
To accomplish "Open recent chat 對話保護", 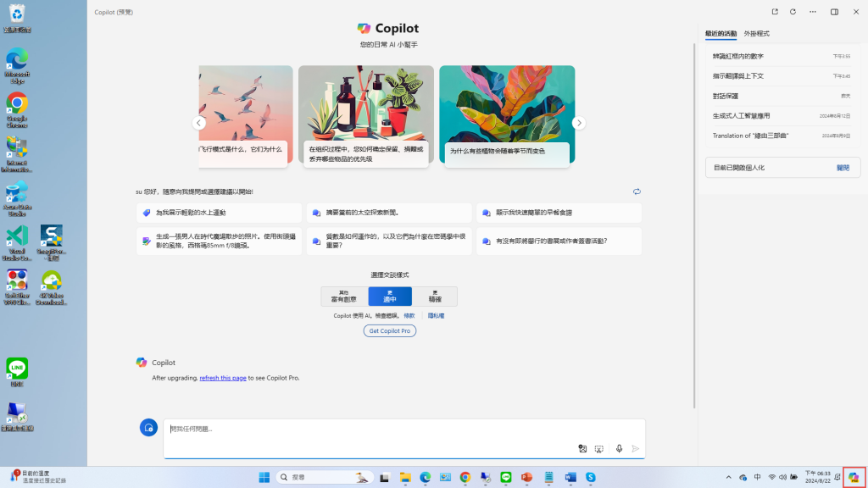I will point(782,97).
